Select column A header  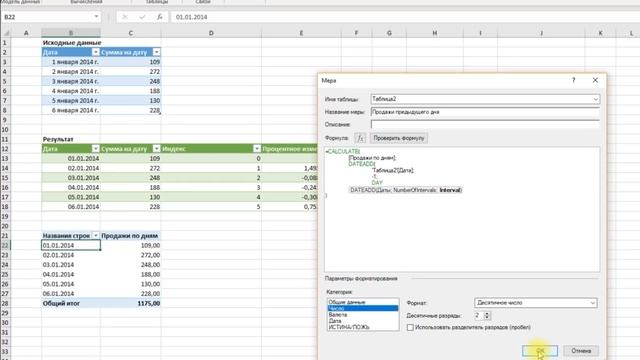pos(26,33)
